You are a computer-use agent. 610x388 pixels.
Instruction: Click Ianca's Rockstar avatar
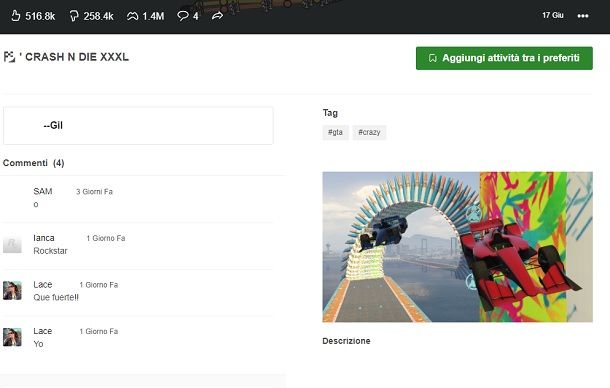tap(12, 244)
